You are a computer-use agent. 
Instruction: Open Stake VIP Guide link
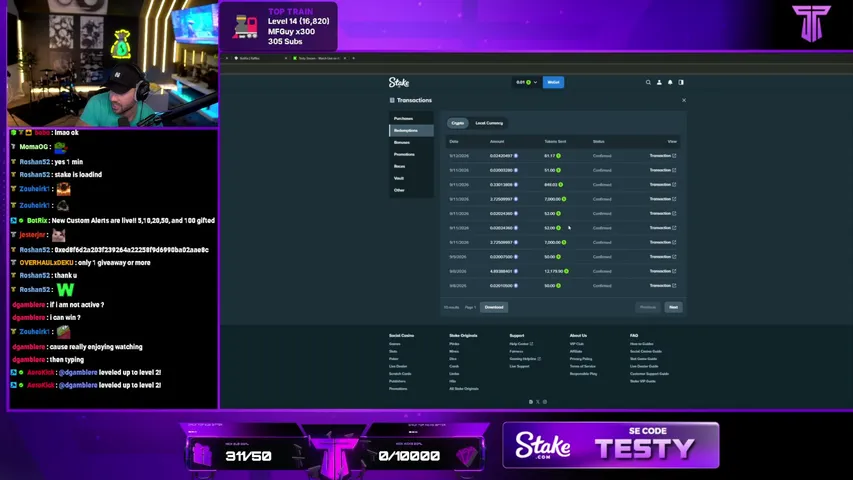[x=643, y=381]
